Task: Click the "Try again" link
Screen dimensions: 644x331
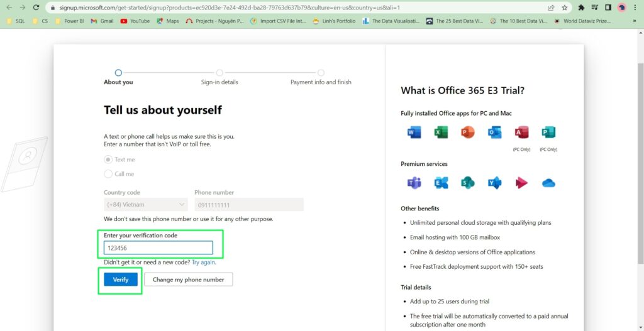Action: pyautogui.click(x=203, y=262)
